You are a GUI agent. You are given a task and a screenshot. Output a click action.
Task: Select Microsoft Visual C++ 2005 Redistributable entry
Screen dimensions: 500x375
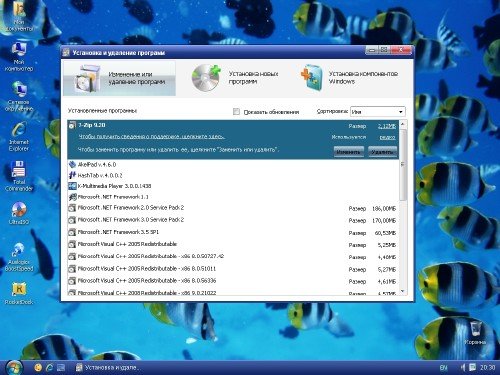(x=233, y=244)
